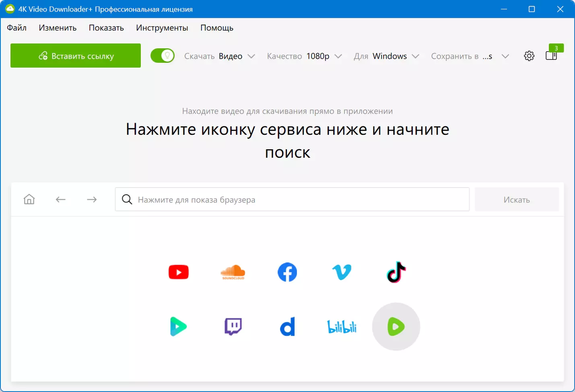Screen dimensions: 575x392
Task: Open the YouTube service icon
Action: (179, 272)
